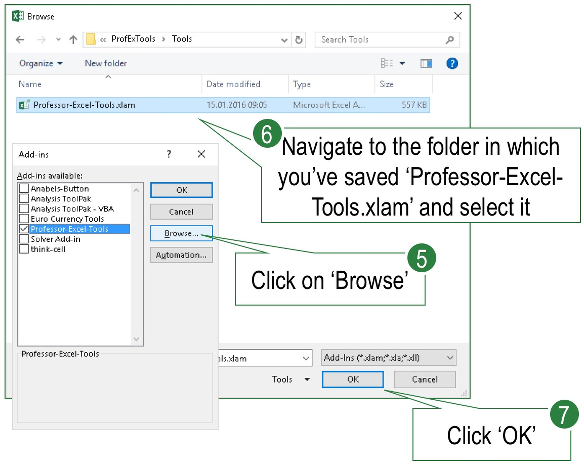Enable the Analysis ToolPak checkbox
This screenshot has width=584, height=465.
click(x=24, y=199)
